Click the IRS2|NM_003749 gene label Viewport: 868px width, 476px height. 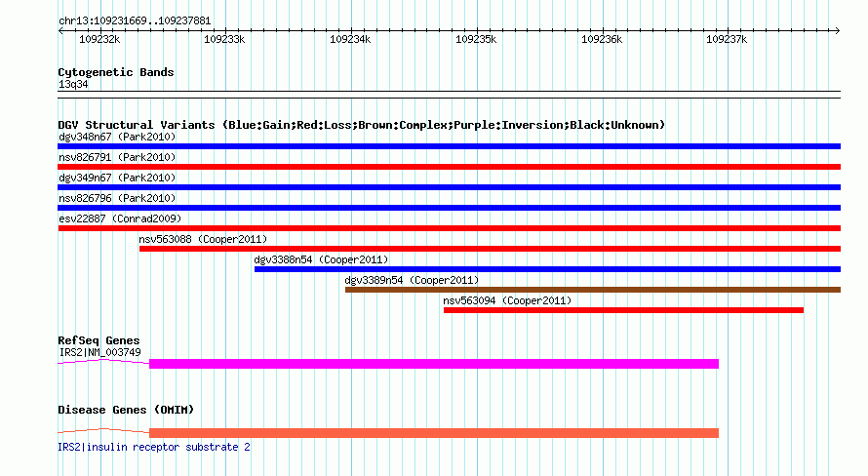click(x=99, y=352)
